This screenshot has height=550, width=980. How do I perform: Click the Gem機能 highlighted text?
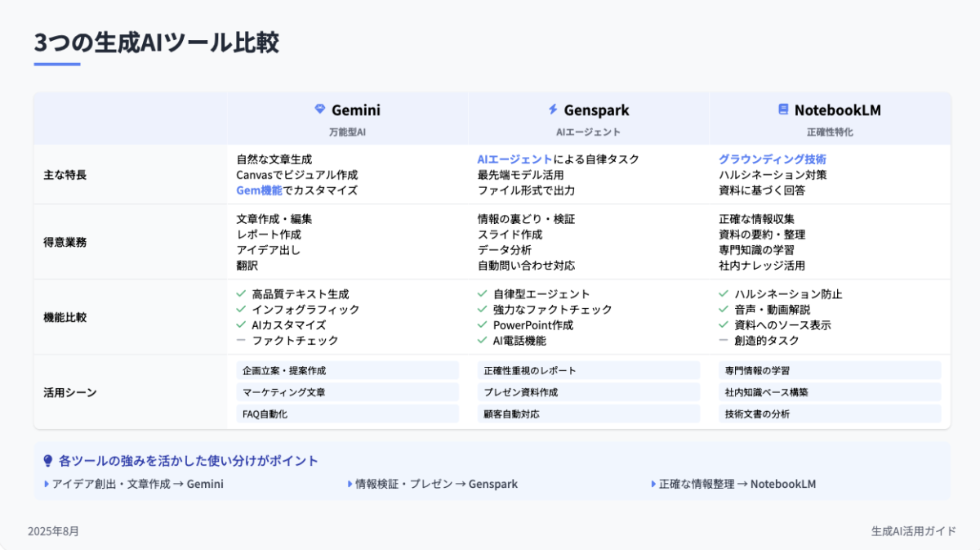259,190
